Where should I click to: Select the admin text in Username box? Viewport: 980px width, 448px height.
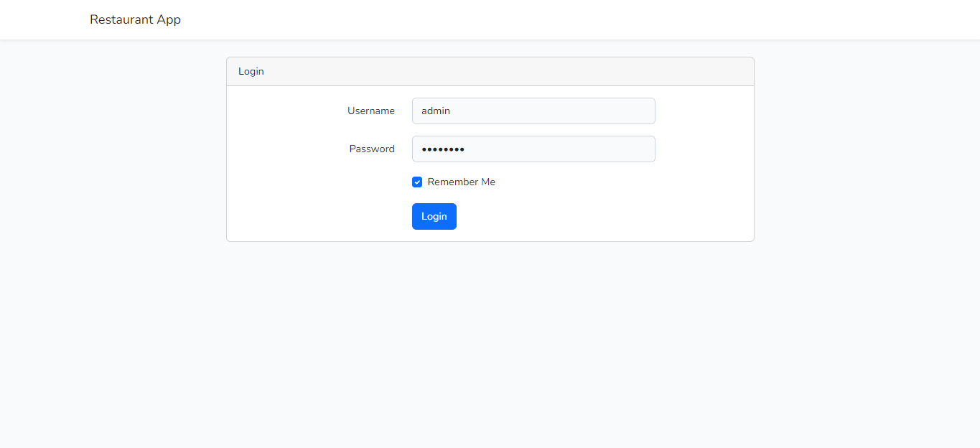tap(435, 111)
